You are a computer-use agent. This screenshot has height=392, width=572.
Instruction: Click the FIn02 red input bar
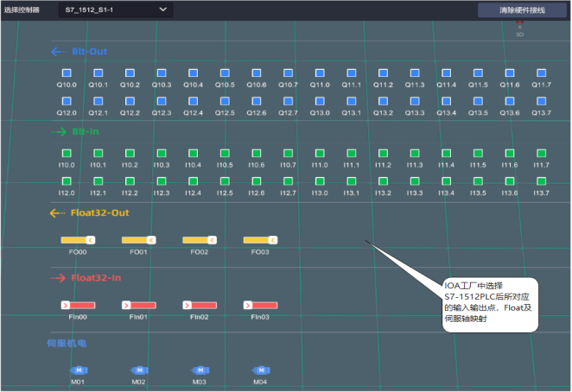pos(200,305)
